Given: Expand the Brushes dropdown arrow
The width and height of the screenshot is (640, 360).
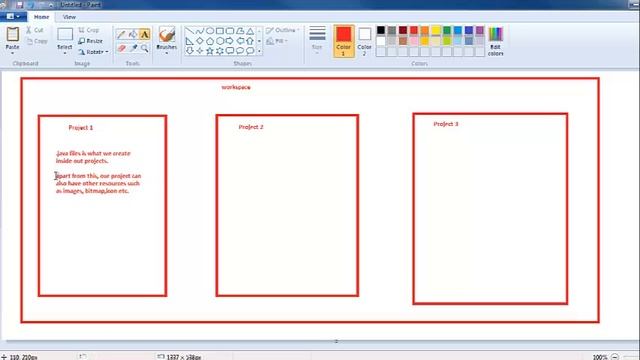Looking at the screenshot, I should point(167,53).
